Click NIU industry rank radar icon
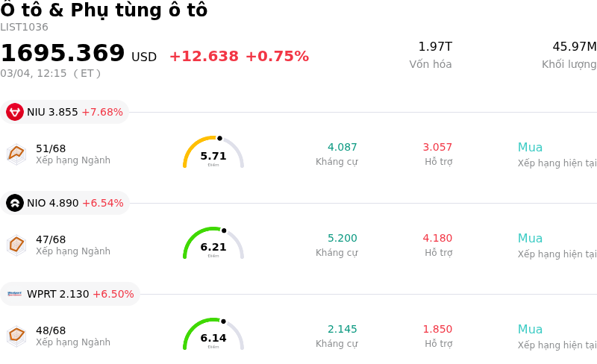The image size is (597, 364). 16,154
